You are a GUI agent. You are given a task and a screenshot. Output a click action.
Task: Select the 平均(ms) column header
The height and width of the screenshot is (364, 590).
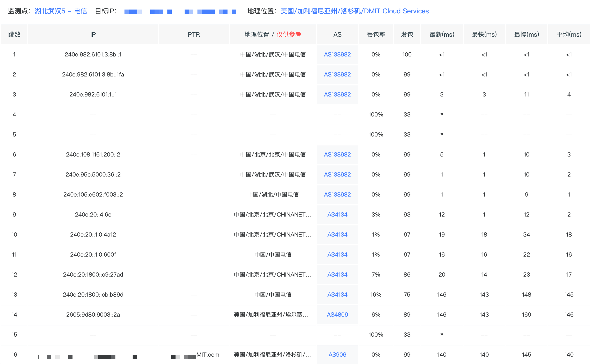click(x=569, y=35)
